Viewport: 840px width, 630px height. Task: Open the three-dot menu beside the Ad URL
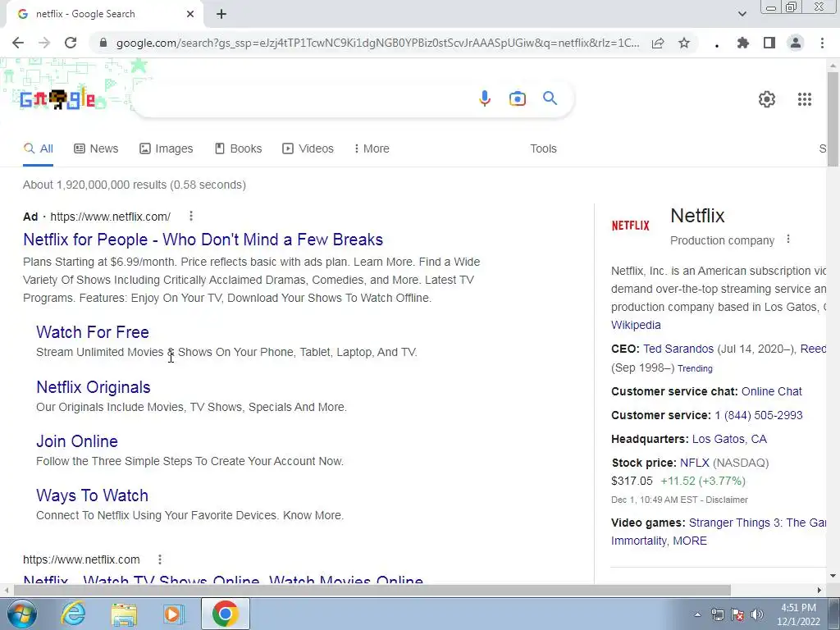(190, 216)
